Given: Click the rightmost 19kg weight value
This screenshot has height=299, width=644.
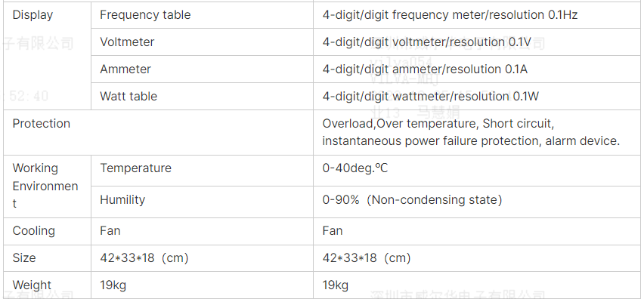Looking at the screenshot, I should coord(335,285).
